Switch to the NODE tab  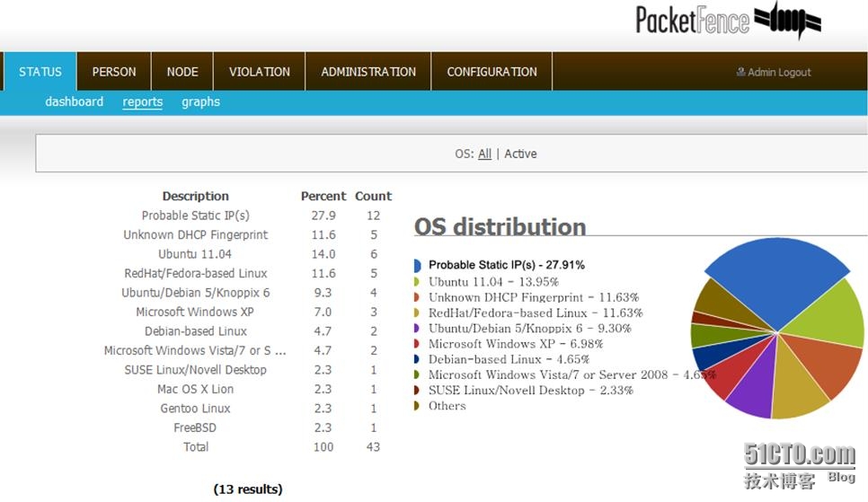click(182, 72)
